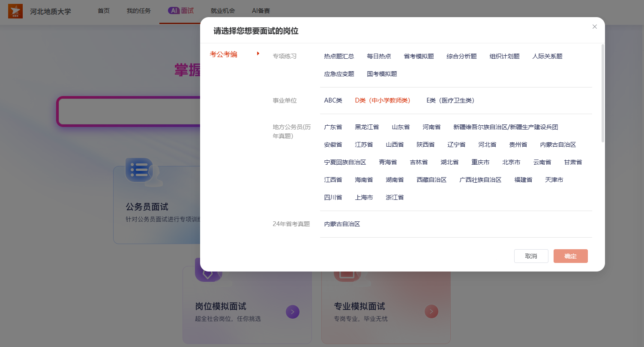Choose the ABC类 option
Viewport: 644px width, 347px height.
point(333,100)
